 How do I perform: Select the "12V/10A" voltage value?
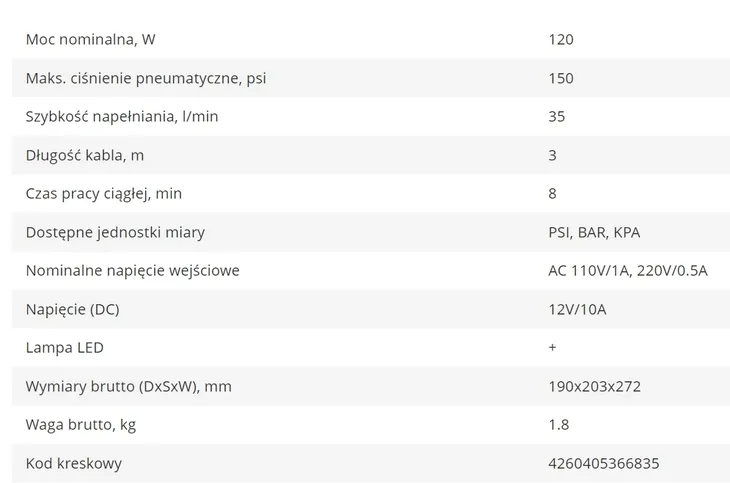[x=577, y=309]
